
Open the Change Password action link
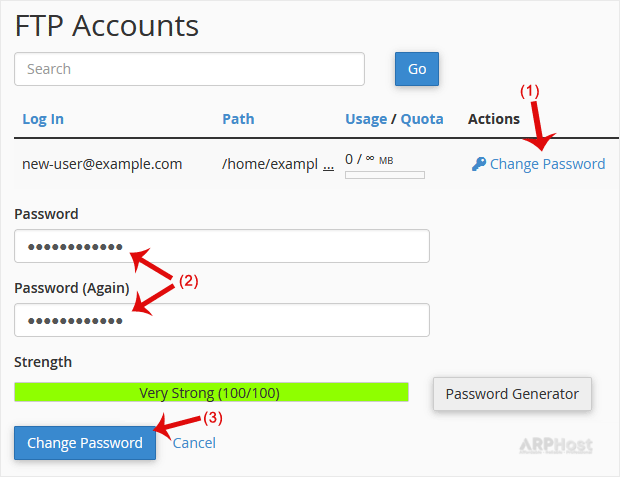click(x=547, y=164)
